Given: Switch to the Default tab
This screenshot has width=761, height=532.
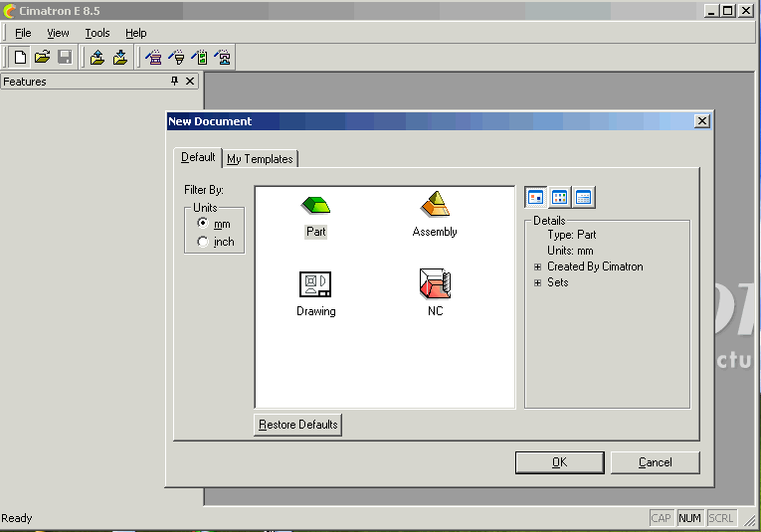Looking at the screenshot, I should click(198, 158).
